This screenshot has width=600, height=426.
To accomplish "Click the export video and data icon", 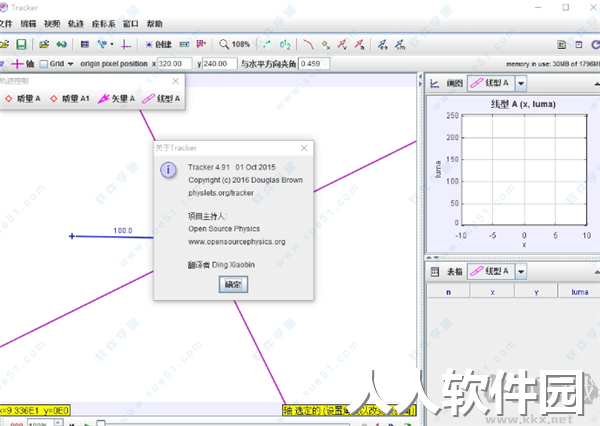I will tap(61, 44).
